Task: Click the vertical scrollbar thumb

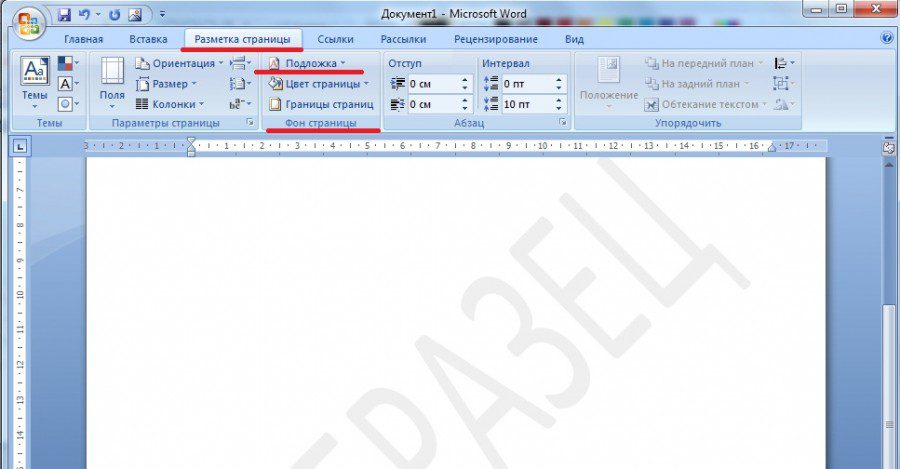Action: pos(889,387)
